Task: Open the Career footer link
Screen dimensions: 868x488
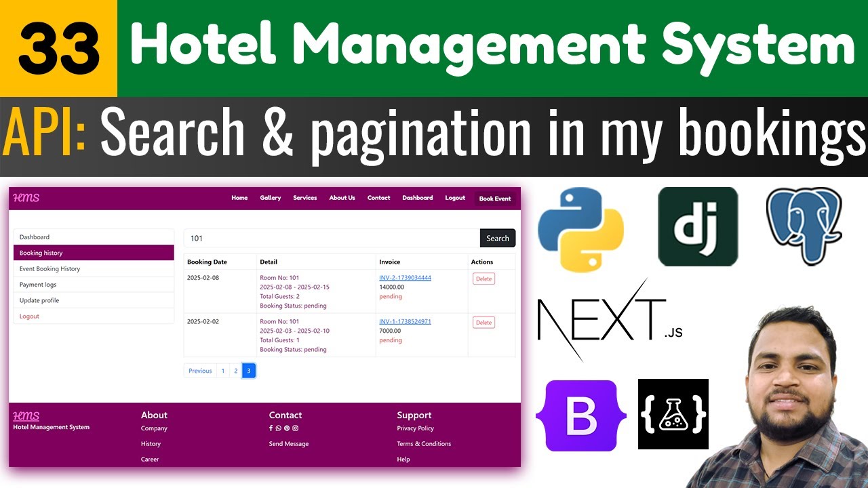Action: pos(150,460)
